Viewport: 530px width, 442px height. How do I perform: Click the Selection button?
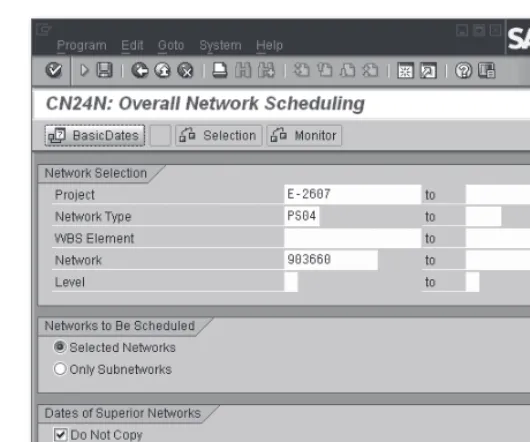(x=219, y=136)
